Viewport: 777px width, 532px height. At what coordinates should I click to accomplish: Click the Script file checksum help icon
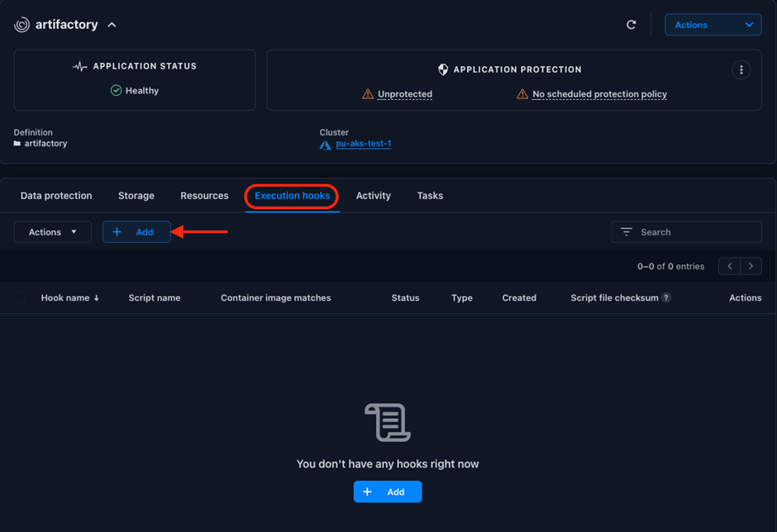(666, 297)
